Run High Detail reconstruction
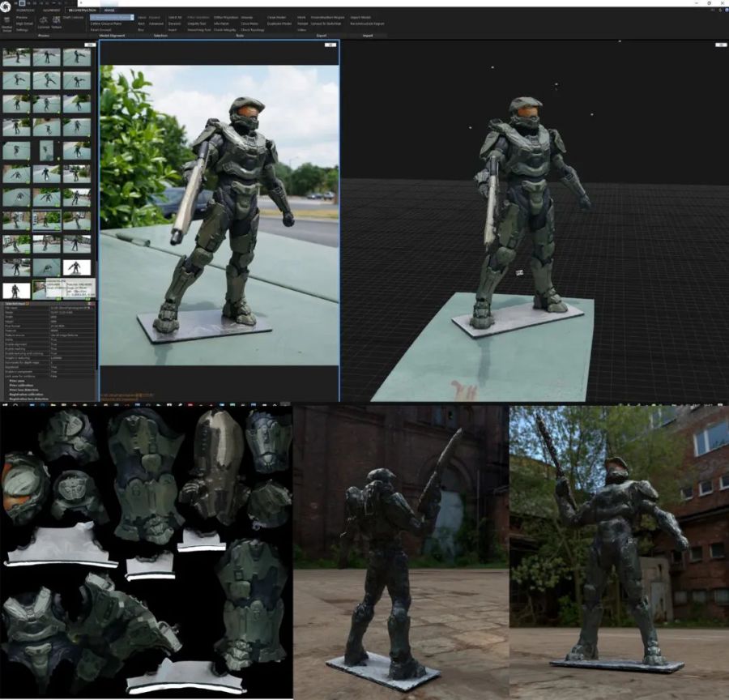 24,23
